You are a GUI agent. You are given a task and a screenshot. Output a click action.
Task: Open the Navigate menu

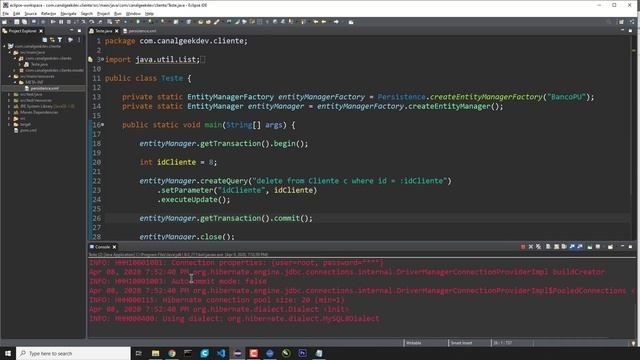tap(68, 13)
